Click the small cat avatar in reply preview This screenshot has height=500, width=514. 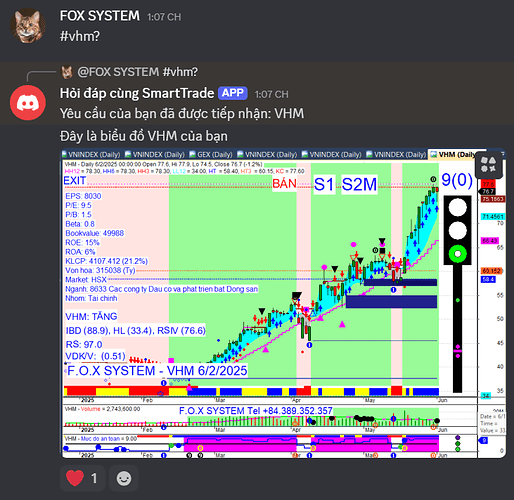click(x=67, y=72)
